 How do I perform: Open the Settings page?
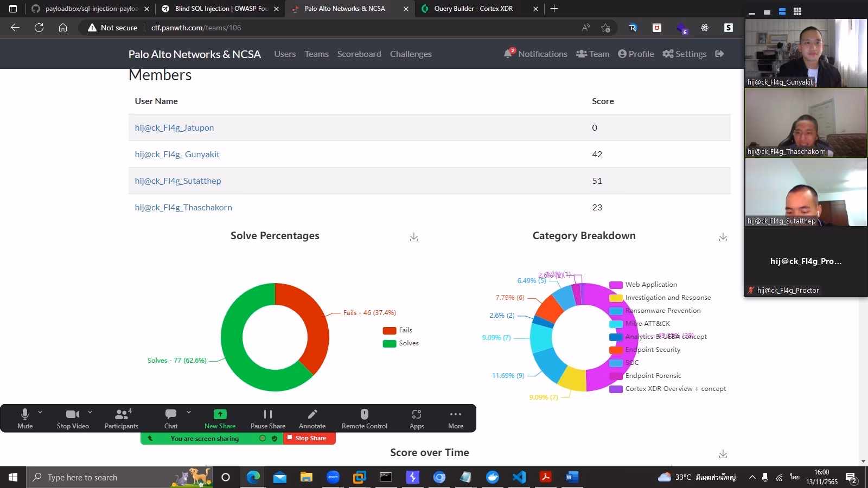pyautogui.click(x=685, y=54)
